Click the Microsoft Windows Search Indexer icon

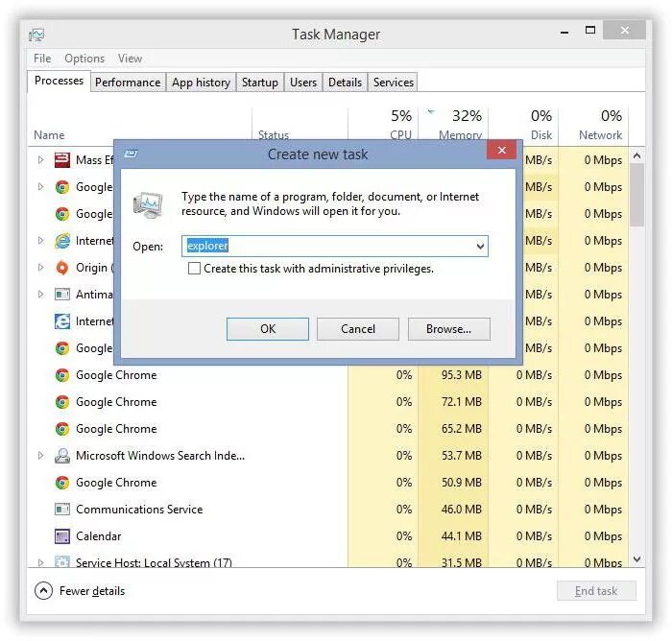pos(62,456)
